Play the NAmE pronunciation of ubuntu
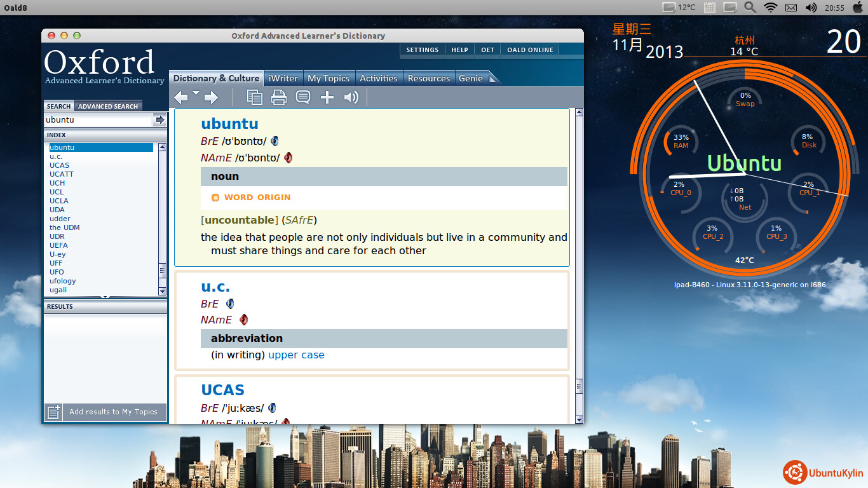This screenshot has width=868, height=488. coord(288,158)
